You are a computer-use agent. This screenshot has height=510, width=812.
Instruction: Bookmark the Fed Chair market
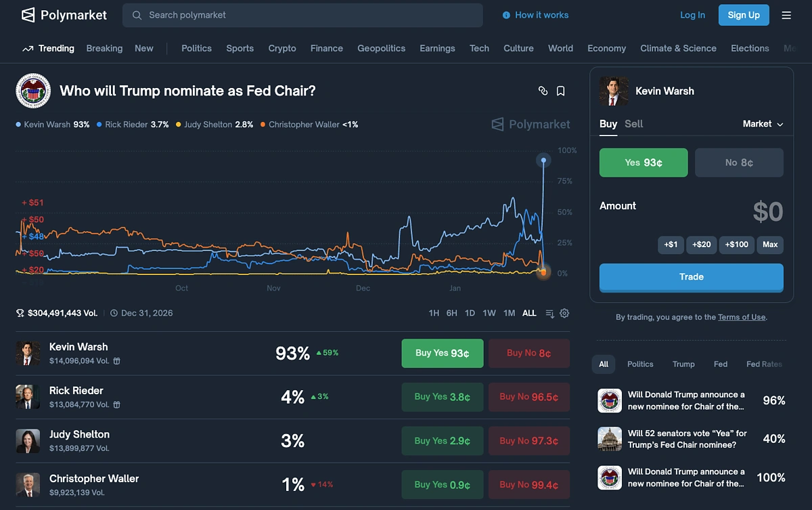560,90
